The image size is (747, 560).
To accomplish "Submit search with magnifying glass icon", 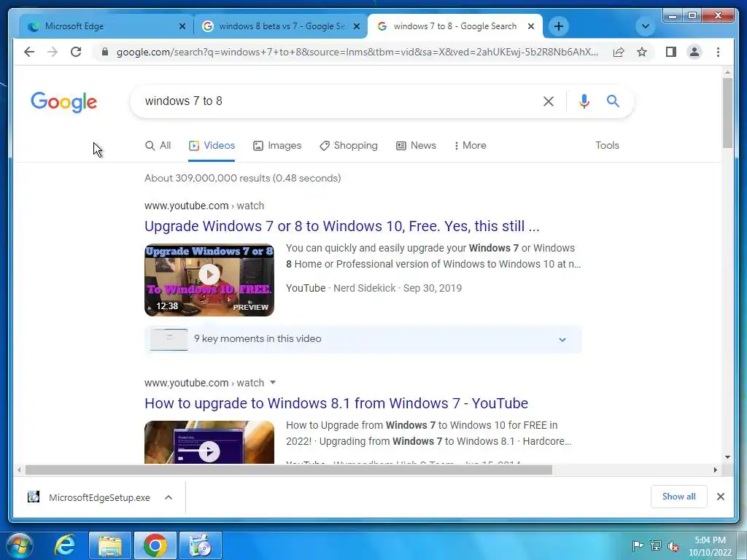I will pos(613,101).
